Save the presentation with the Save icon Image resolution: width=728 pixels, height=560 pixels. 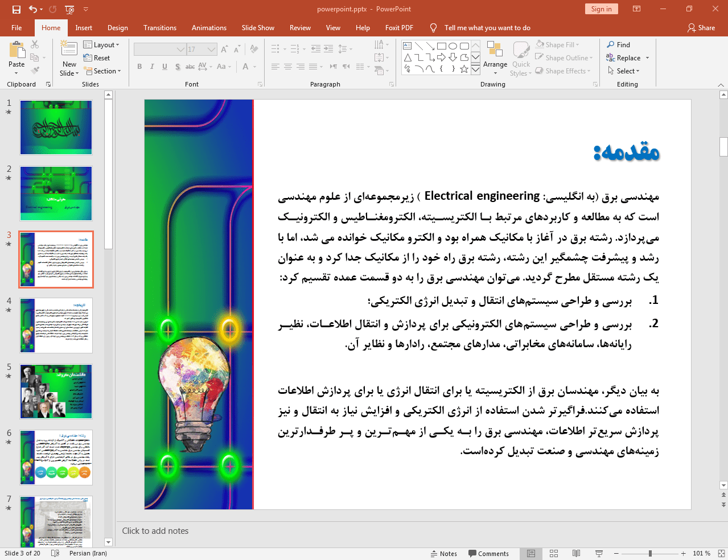(x=17, y=9)
